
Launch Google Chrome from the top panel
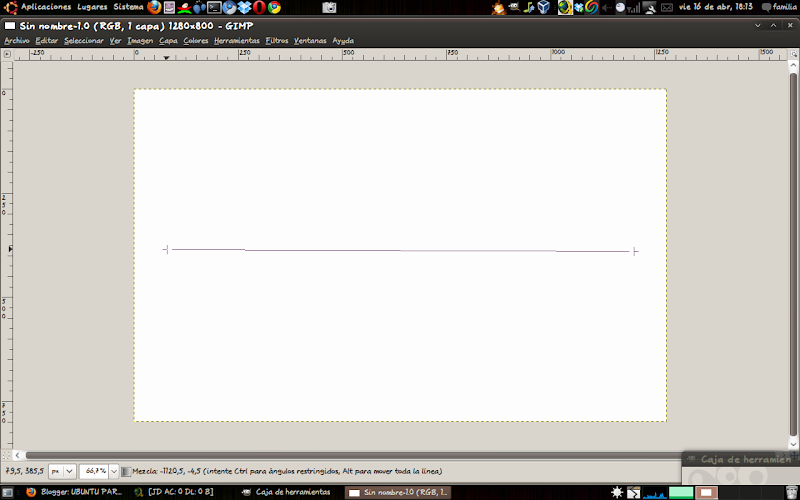coord(274,7)
